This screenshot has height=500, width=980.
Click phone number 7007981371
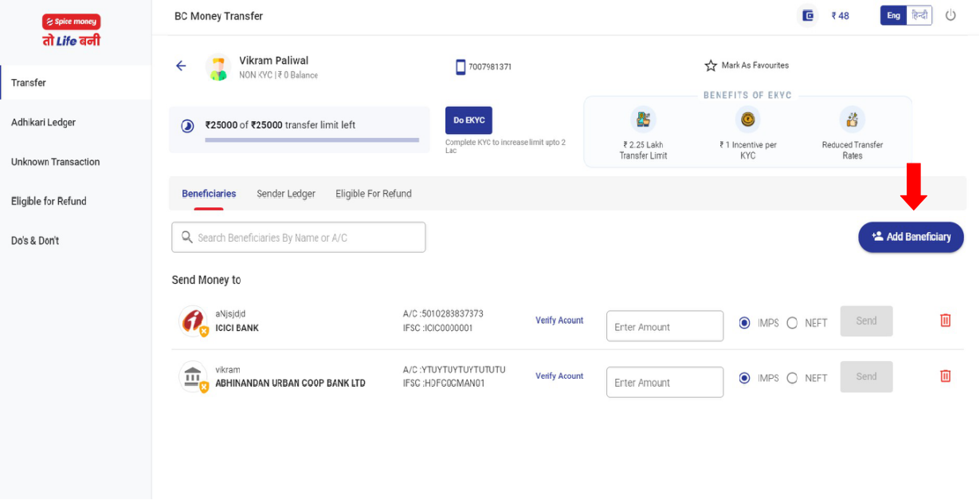[x=490, y=67]
